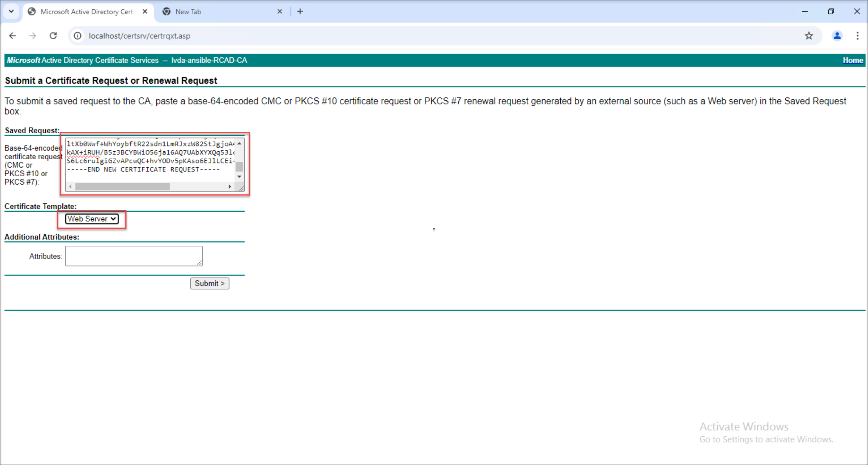The width and height of the screenshot is (868, 465).
Task: Click the browser address bar
Action: 264,35
